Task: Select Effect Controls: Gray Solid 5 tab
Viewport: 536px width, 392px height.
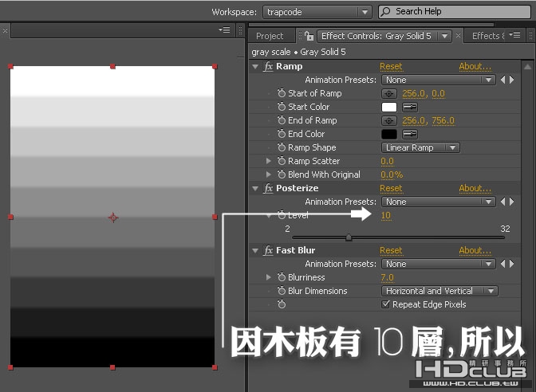Action: [376, 36]
